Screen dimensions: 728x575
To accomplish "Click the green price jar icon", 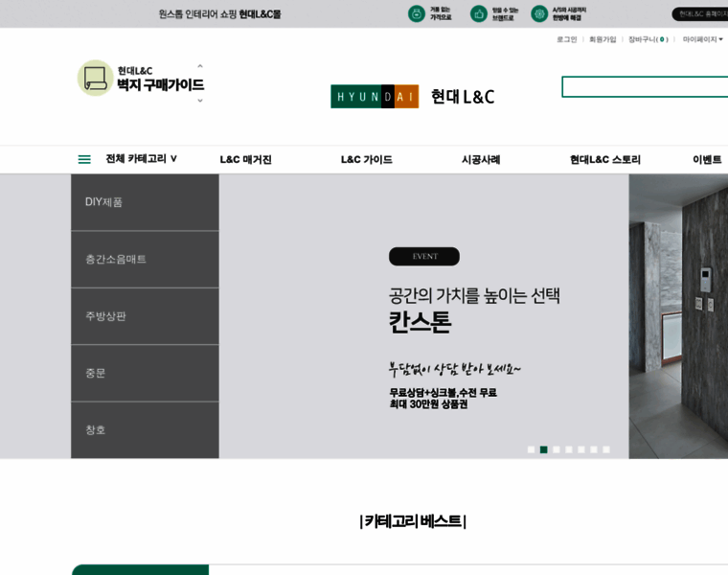I will 416,14.
